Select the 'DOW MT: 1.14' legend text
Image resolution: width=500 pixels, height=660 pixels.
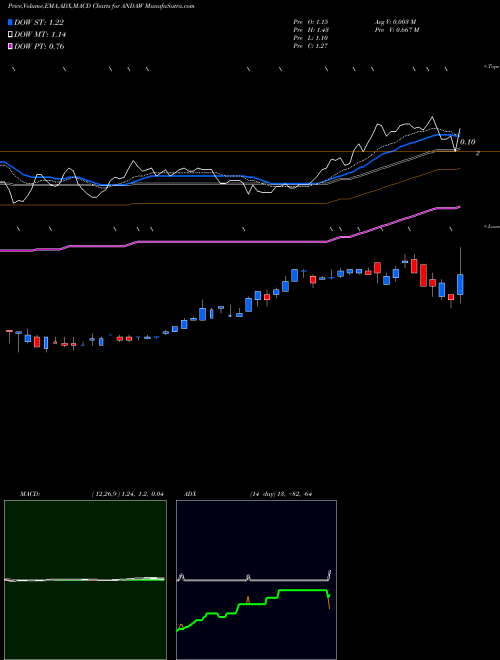pos(40,35)
